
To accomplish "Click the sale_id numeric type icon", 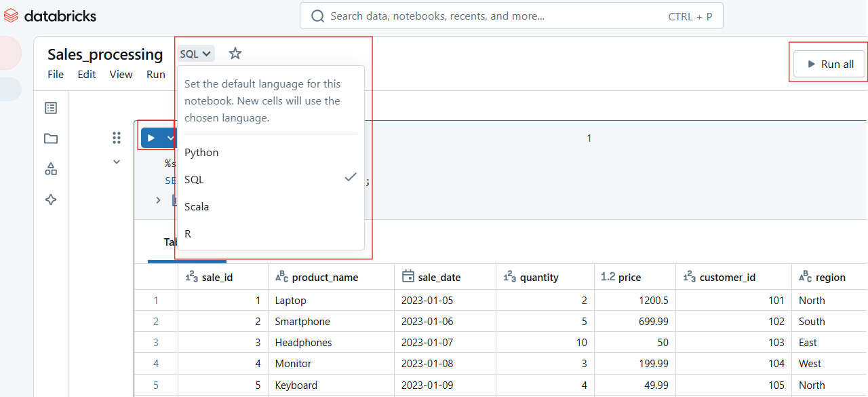I will click(x=191, y=277).
